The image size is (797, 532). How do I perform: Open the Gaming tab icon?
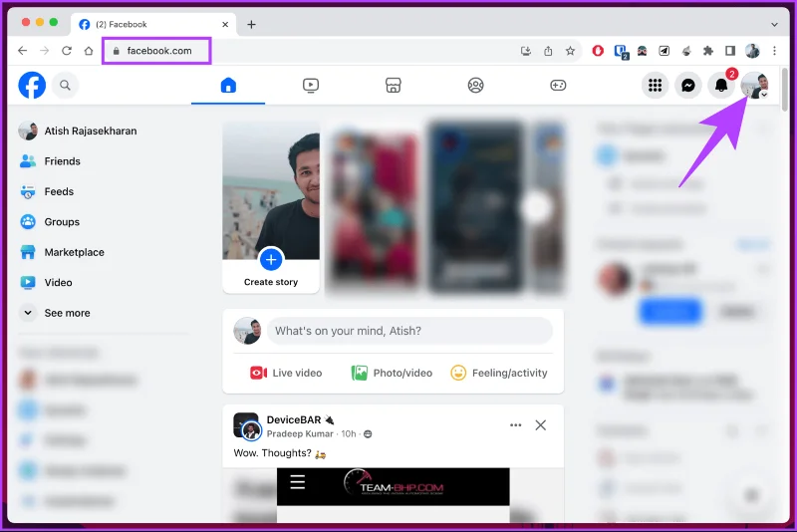(558, 85)
